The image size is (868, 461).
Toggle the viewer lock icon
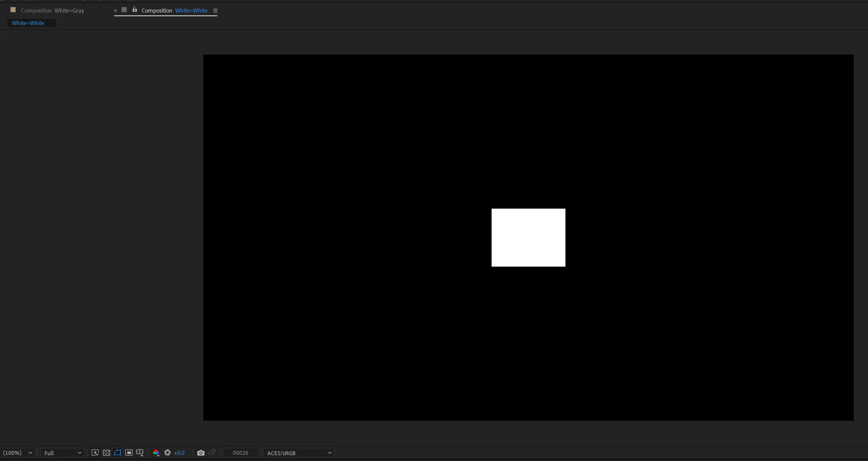(135, 10)
